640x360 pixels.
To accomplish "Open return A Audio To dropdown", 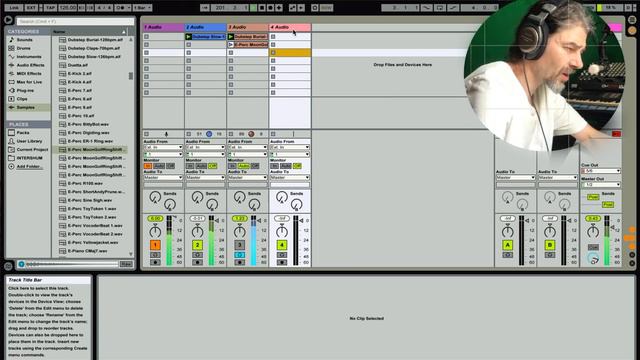I will tap(516, 178).
